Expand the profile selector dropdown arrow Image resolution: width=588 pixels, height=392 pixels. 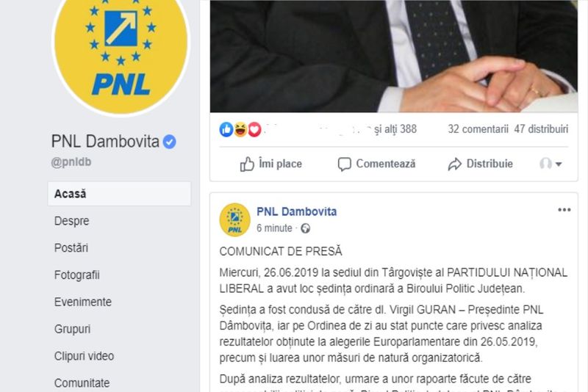point(559,164)
